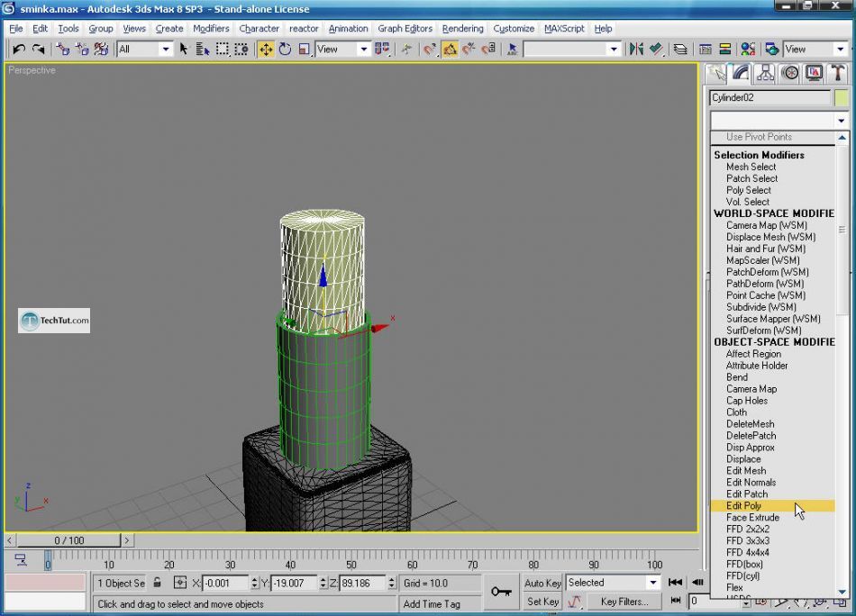The width and height of the screenshot is (856, 616).
Task: Click the object color swatch beside Cylinder02
Action: click(841, 97)
